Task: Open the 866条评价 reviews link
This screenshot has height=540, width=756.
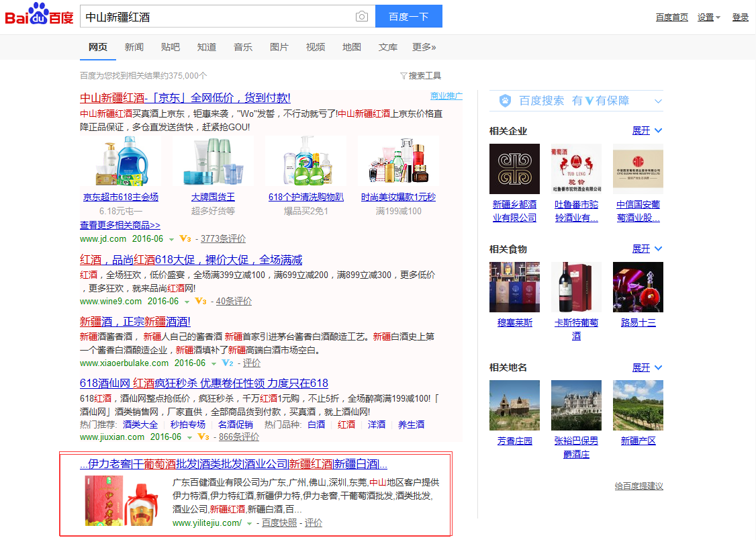Action: click(x=238, y=437)
